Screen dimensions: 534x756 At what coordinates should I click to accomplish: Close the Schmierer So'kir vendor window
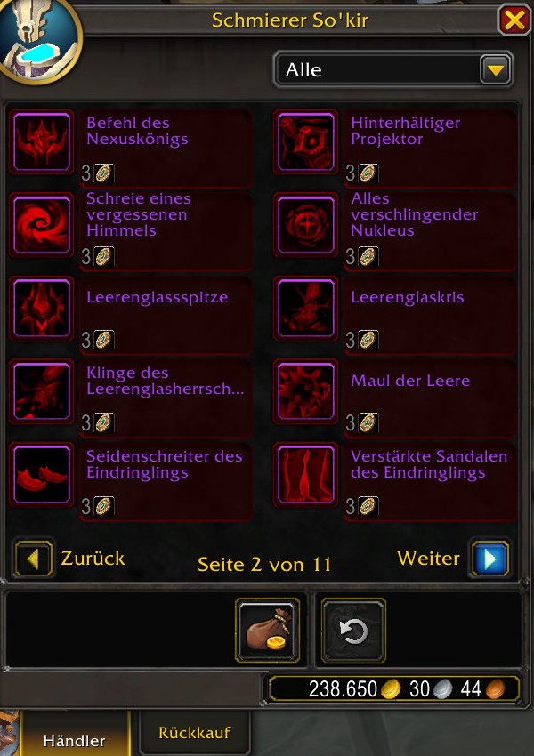tap(514, 20)
